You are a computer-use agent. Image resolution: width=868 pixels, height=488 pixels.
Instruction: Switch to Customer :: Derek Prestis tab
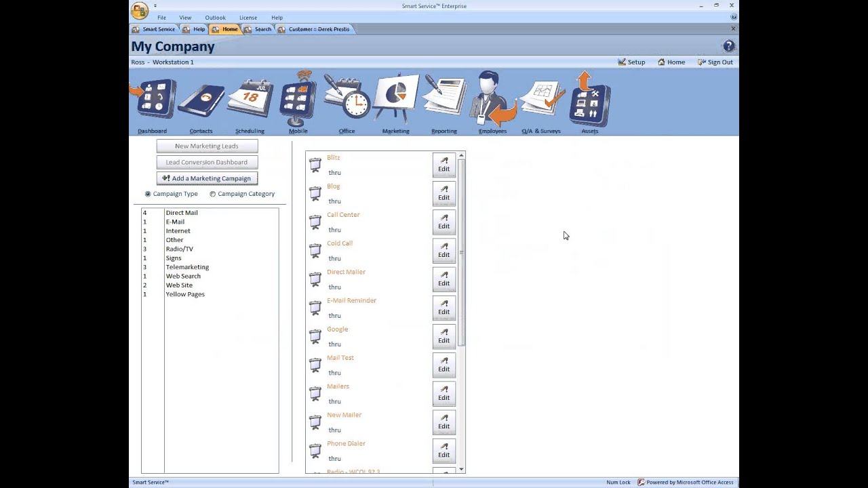[x=314, y=29]
